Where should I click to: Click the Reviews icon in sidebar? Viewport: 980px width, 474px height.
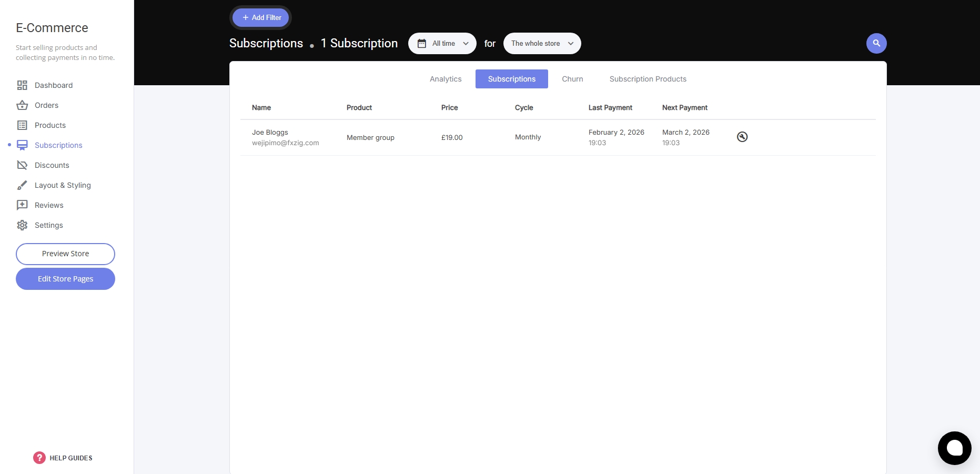(22, 205)
